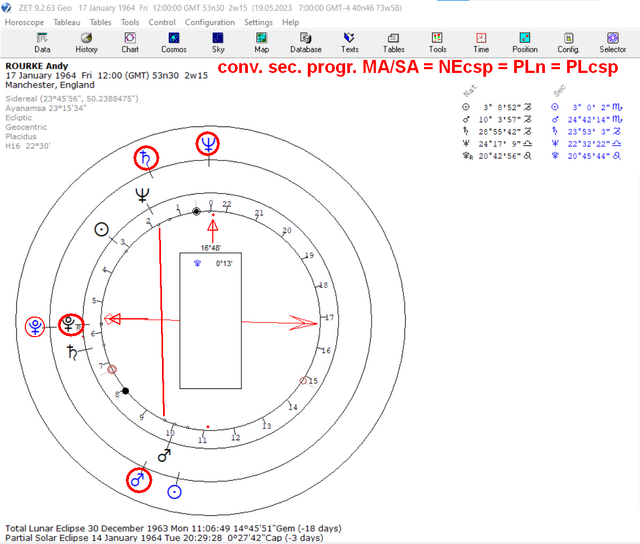Open the Texts toolbar icon
The width and height of the screenshot is (640, 544).
350,43
